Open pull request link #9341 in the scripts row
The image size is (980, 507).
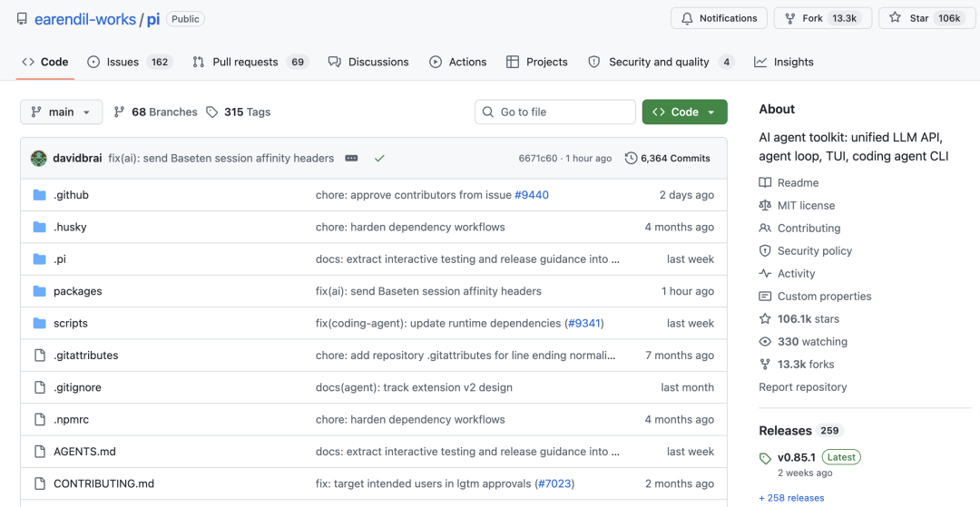click(x=584, y=324)
